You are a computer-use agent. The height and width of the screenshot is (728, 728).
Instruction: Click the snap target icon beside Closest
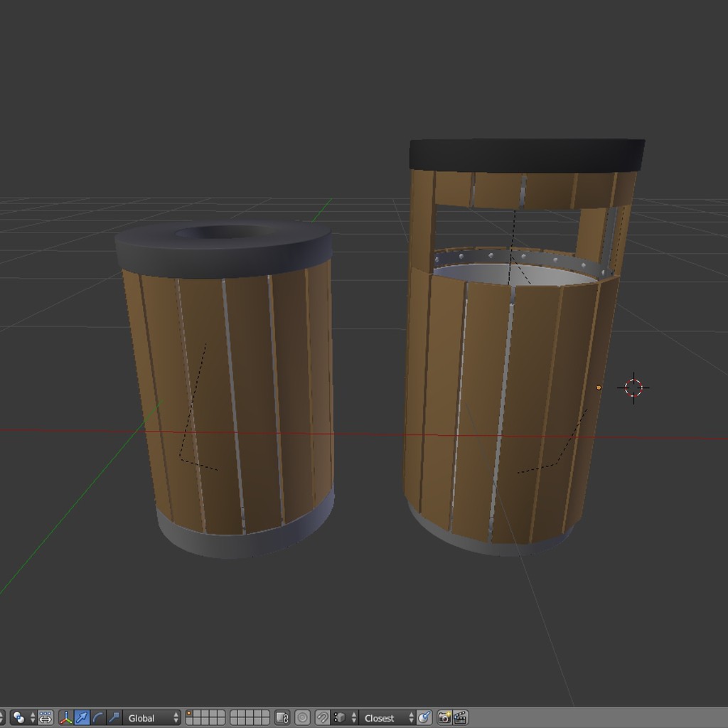tap(423, 718)
